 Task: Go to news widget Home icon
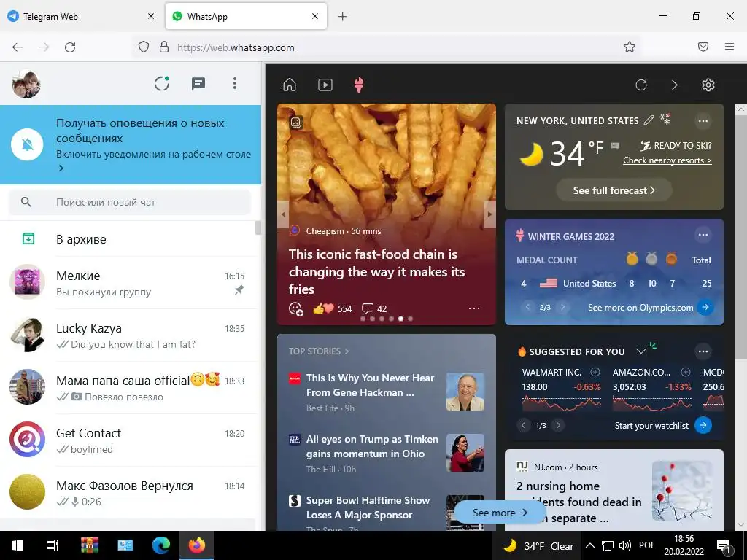point(289,85)
